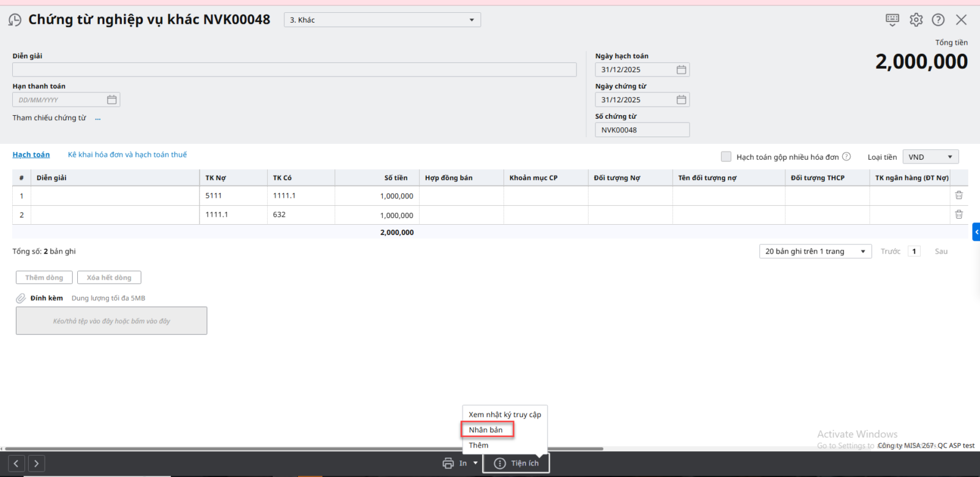Click the Thêm dòng button
This screenshot has height=477, width=980.
(x=44, y=278)
